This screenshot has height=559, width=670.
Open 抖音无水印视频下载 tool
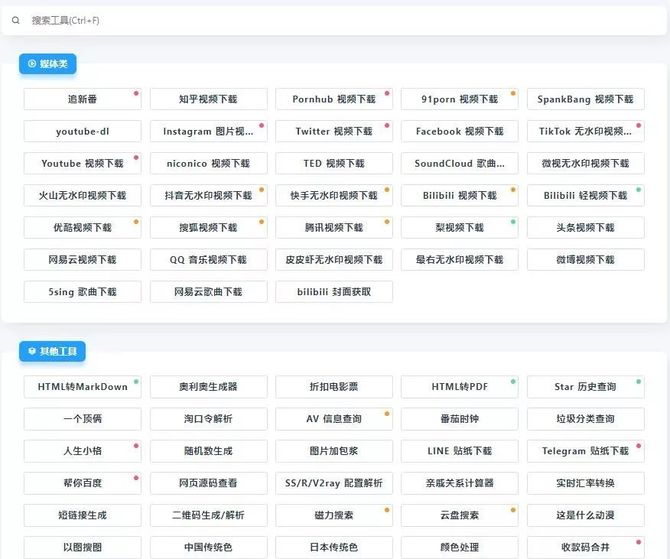click(209, 195)
